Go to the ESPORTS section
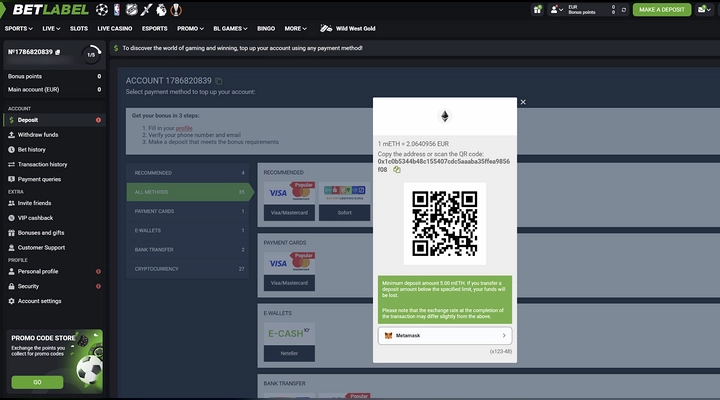 (x=154, y=28)
